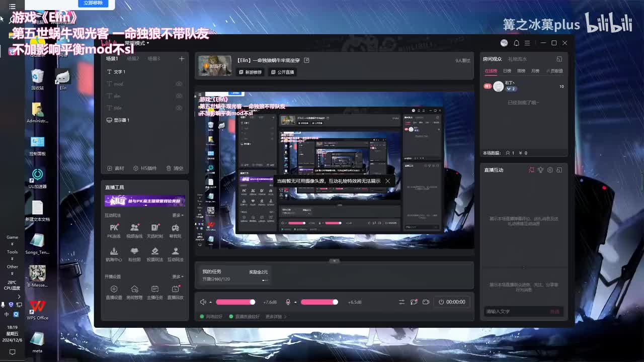This screenshot has height=362, width=644.
Task: Start streaming with the 00:00:00 button
Action: pos(452,302)
